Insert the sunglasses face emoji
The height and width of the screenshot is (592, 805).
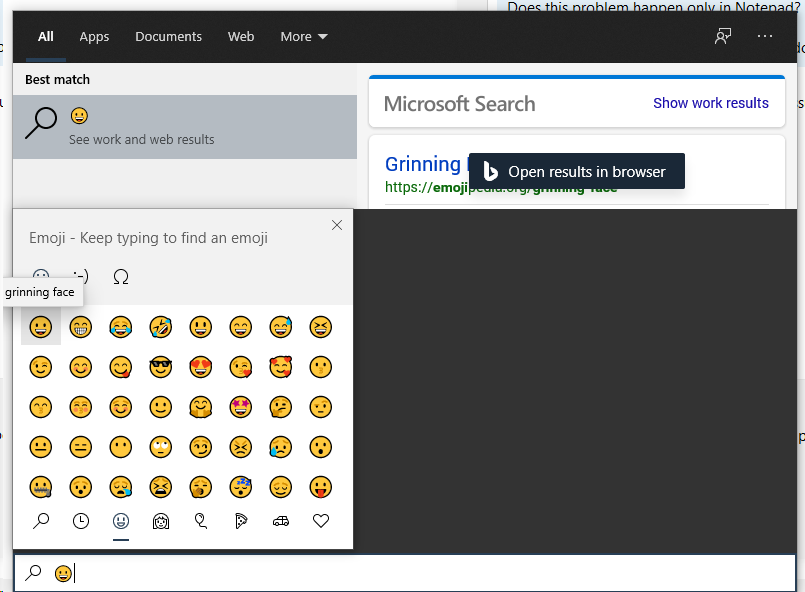[161, 367]
